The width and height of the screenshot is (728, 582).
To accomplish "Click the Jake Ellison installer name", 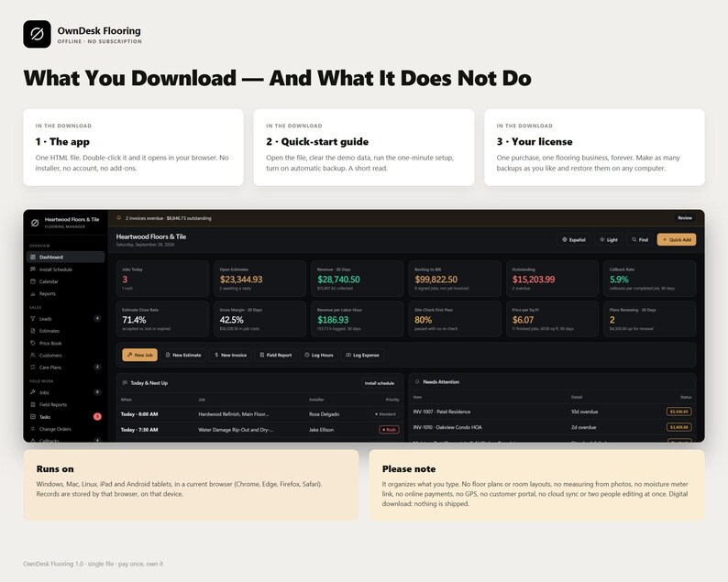I will [x=321, y=430].
